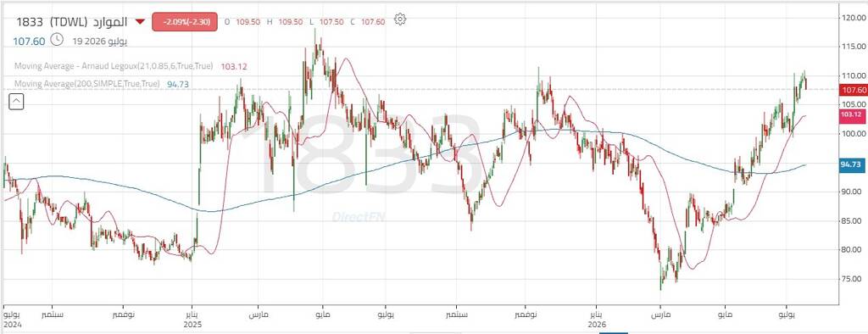Screen dimensions: 868x334
Task: Select the Moving Average(200,SIMPLE) legend entry
Action: (x=87, y=84)
